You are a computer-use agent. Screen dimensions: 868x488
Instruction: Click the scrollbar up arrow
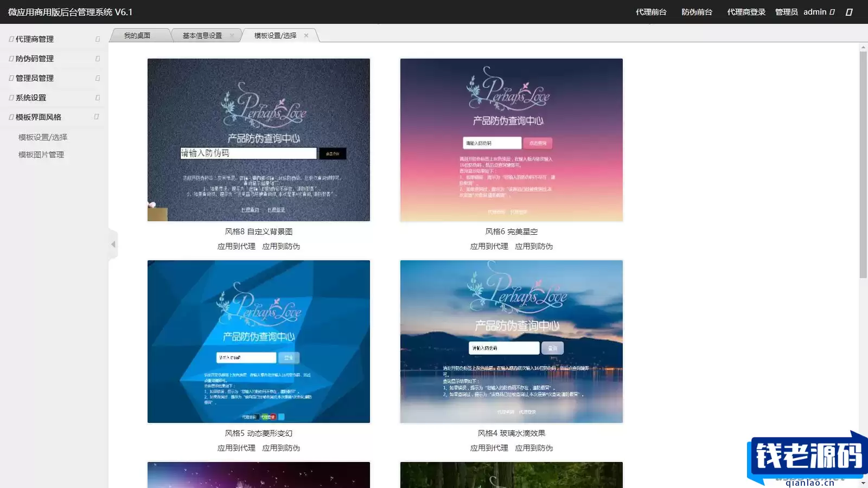click(863, 48)
